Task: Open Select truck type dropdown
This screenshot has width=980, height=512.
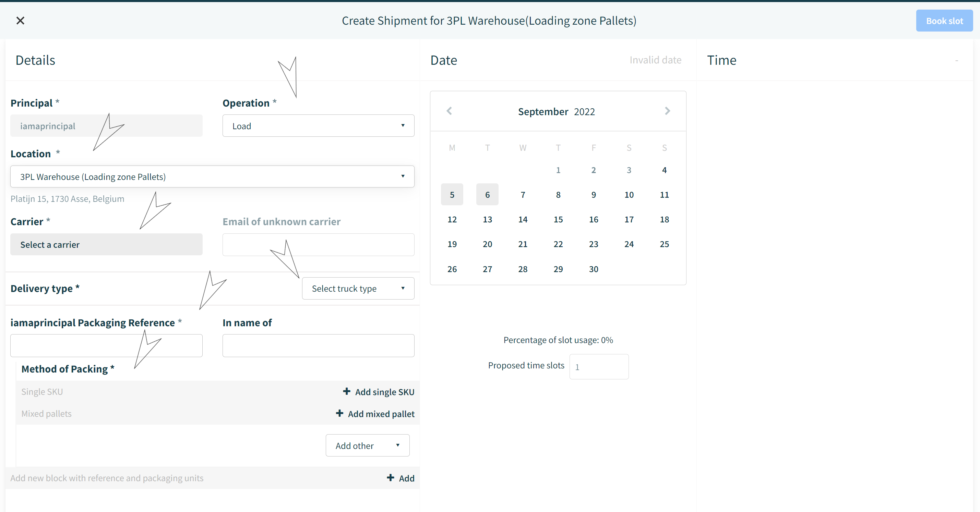Action: [358, 289]
